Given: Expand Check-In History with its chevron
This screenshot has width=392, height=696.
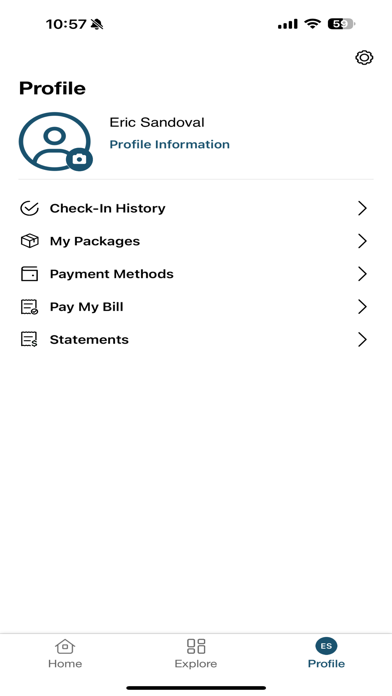Looking at the screenshot, I should tap(362, 208).
